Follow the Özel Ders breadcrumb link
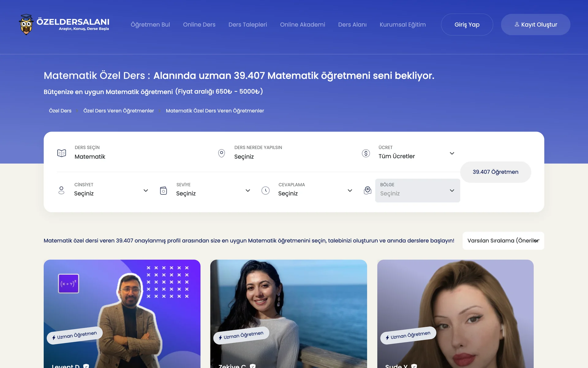 [60, 111]
